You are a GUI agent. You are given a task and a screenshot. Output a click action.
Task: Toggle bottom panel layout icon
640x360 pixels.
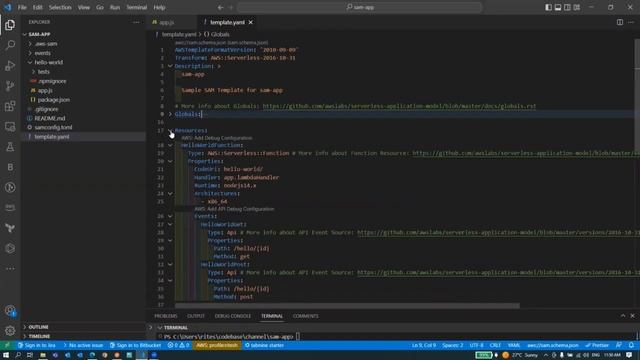pyautogui.click(x=558, y=7)
